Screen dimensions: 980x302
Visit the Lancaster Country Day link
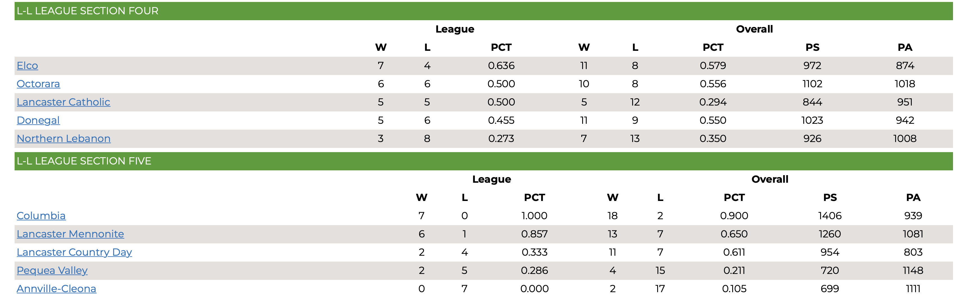[74, 252]
